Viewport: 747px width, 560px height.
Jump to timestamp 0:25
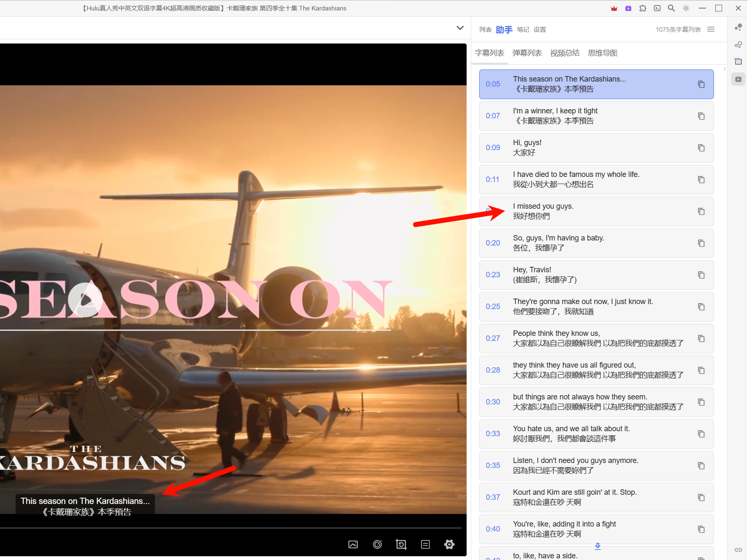[493, 307]
